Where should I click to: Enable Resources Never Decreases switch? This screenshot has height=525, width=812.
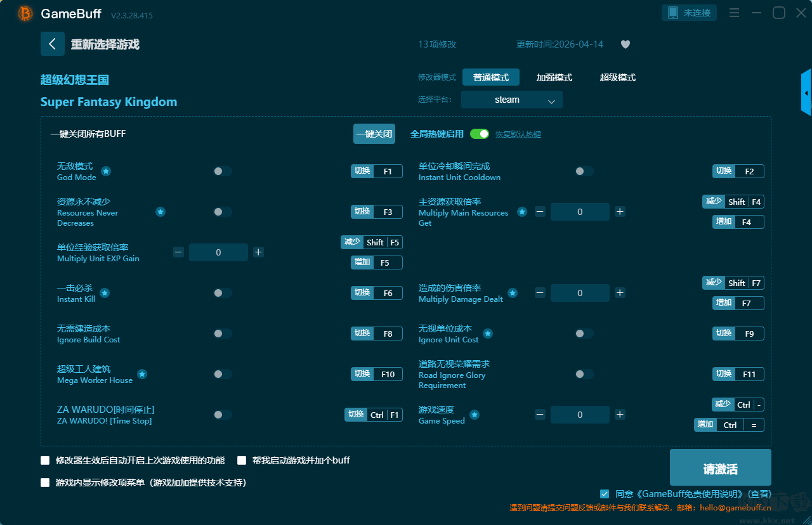coord(223,212)
